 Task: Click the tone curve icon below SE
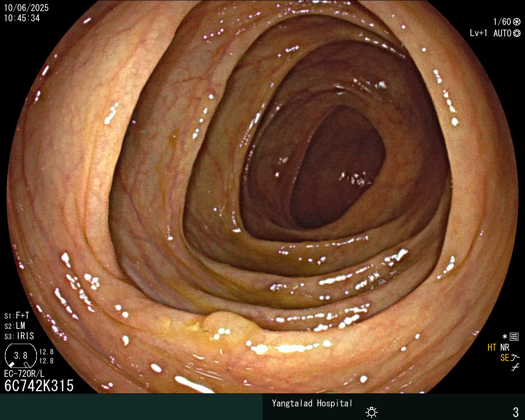click(515, 367)
